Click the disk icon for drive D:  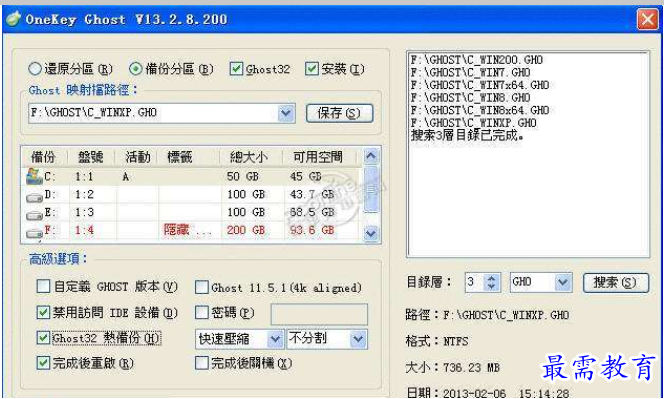(x=34, y=197)
